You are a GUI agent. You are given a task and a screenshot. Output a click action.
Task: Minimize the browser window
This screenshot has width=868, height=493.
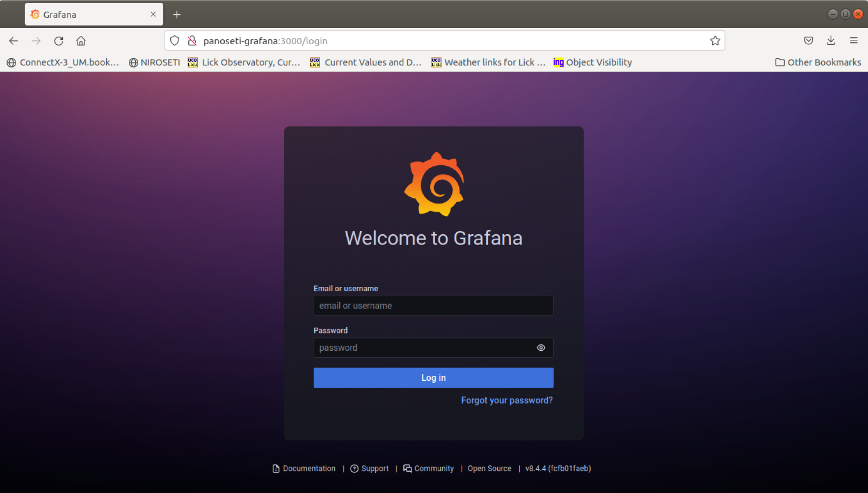point(833,14)
